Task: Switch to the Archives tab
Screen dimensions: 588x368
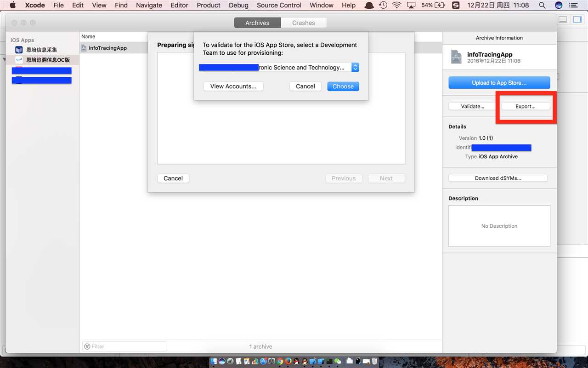Action: (257, 23)
